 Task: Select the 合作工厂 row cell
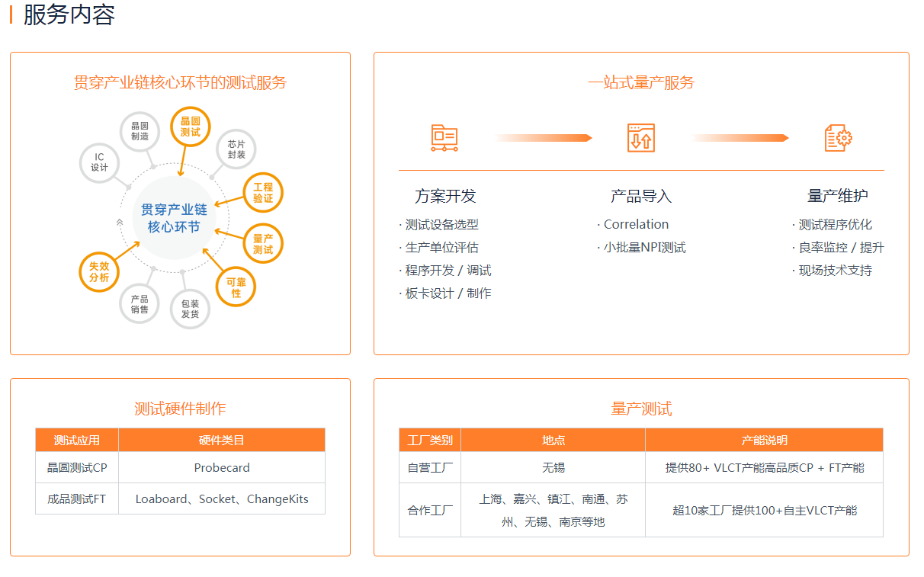coord(430,510)
